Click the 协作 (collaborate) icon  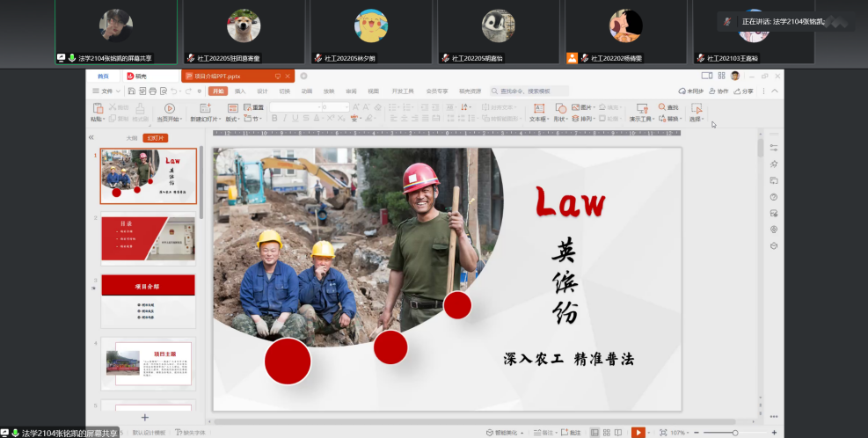tap(718, 91)
